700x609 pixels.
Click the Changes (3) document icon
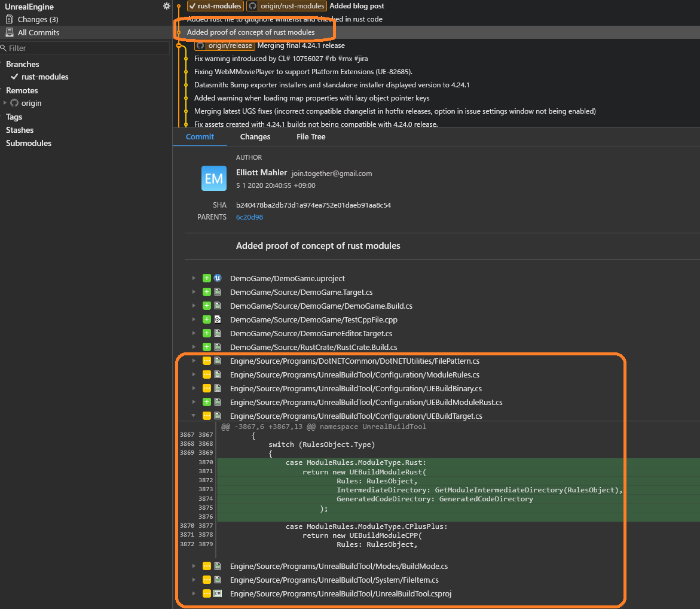click(x=10, y=19)
